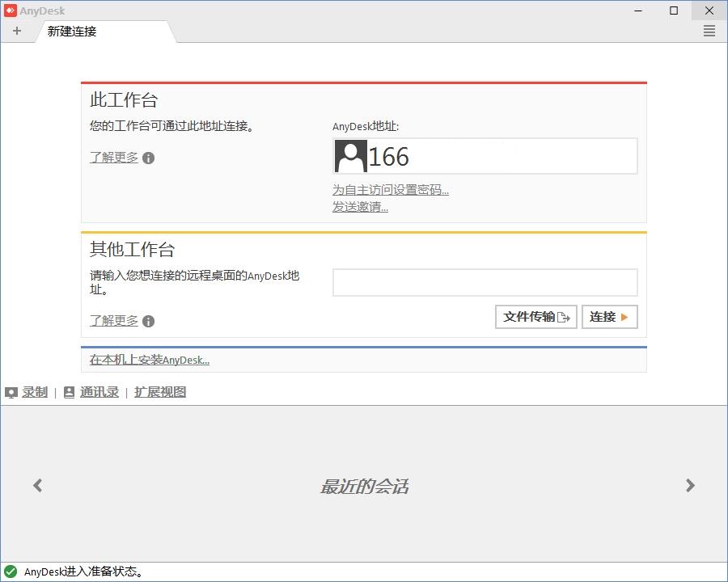The width and height of the screenshot is (728, 582).
Task: Click the remote address input field
Action: pyautogui.click(x=485, y=282)
